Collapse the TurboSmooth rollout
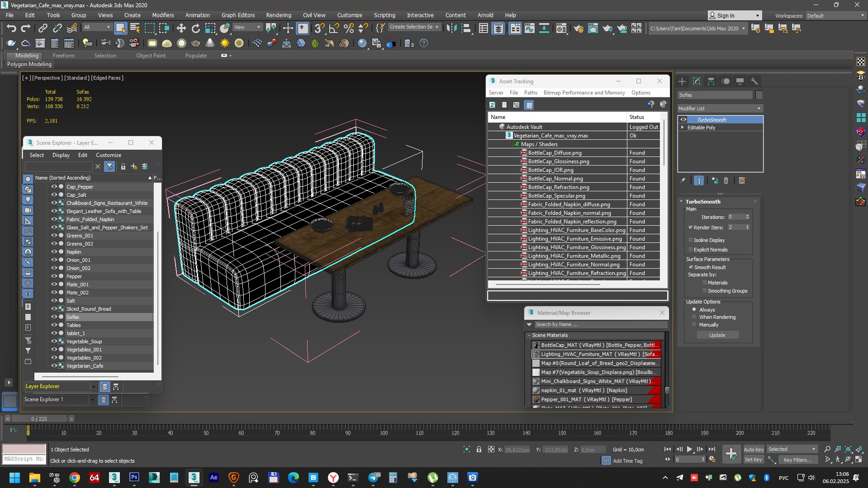868x488 pixels. pos(682,202)
